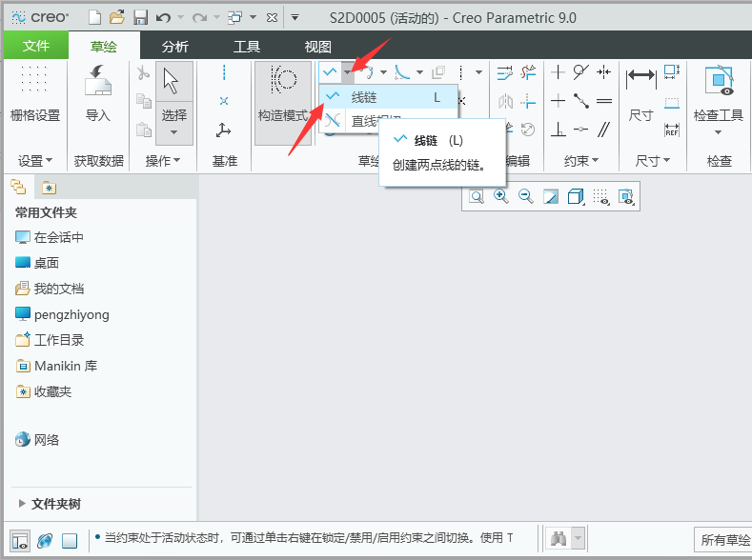Open the customize quick access toolbar dropdown
This screenshot has height=560, width=752.
(x=295, y=18)
